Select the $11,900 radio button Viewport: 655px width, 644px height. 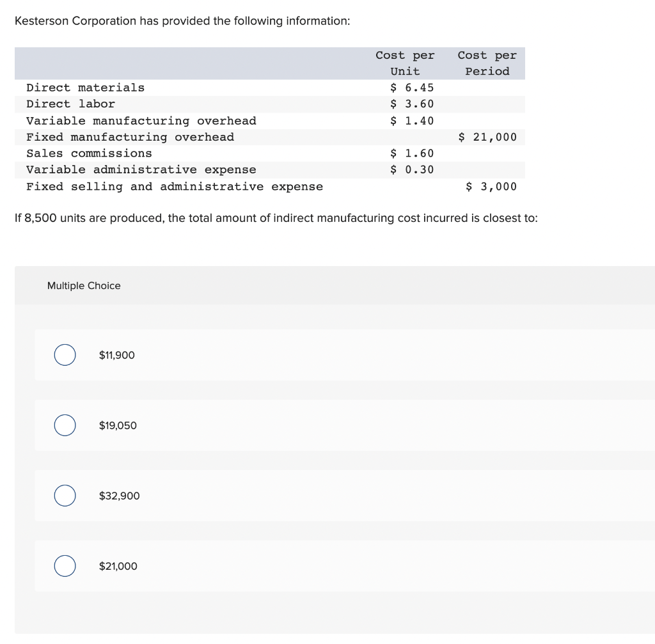[65, 355]
